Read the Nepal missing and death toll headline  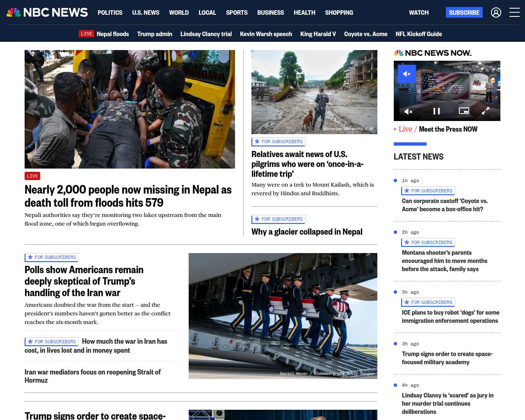click(x=128, y=196)
